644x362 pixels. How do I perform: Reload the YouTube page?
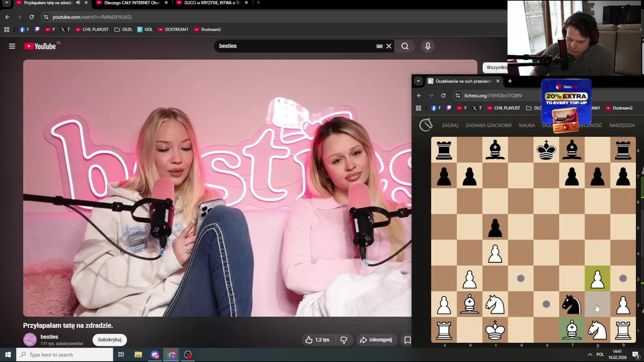(x=31, y=17)
